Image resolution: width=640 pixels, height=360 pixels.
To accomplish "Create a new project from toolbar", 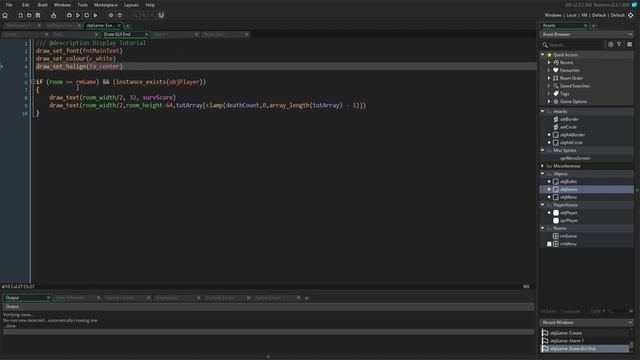I will pyautogui.click(x=20, y=15).
